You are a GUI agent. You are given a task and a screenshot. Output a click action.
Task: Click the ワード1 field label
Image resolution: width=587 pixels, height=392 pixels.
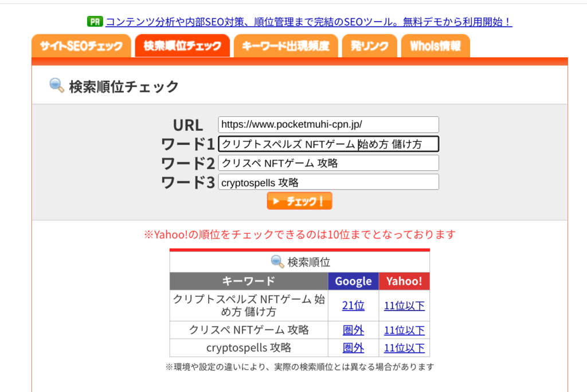coord(187,144)
